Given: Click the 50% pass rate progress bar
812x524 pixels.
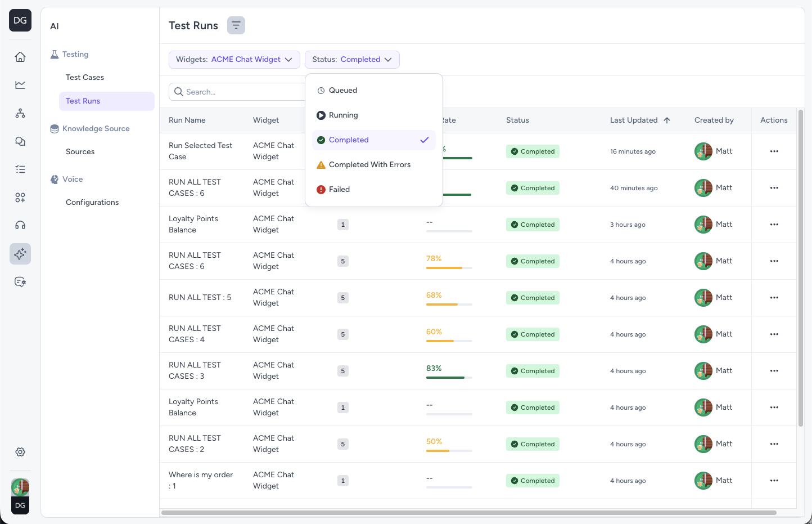Looking at the screenshot, I should click(449, 451).
